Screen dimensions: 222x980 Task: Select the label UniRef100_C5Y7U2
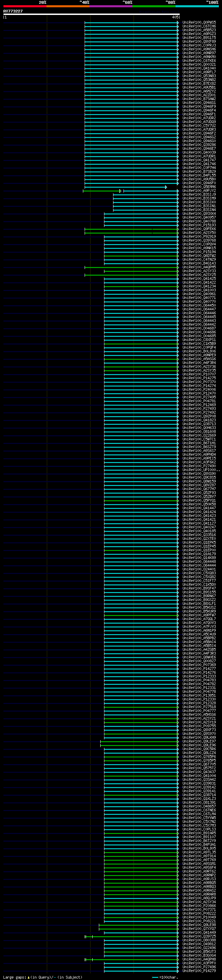pos(199,125)
